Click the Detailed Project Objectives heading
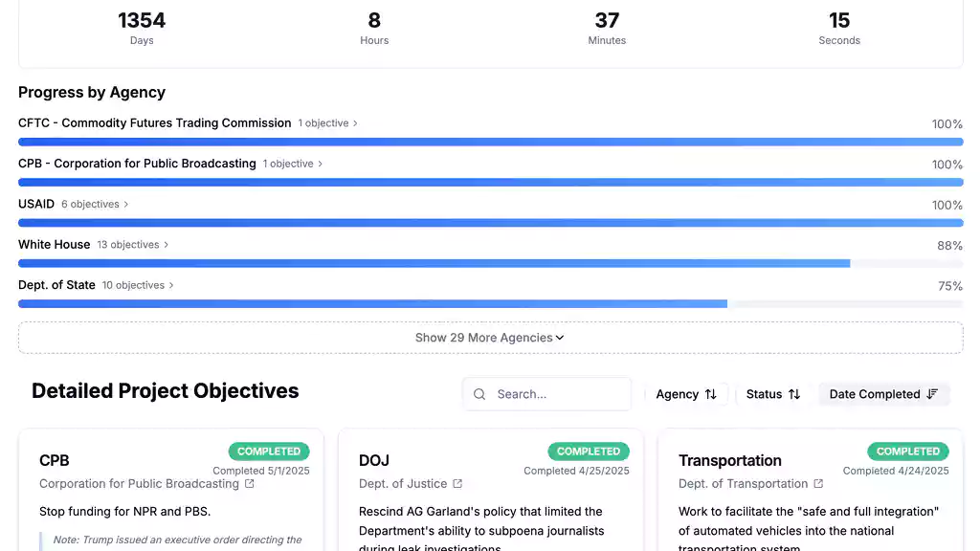Image resolution: width=980 pixels, height=551 pixels. point(165,391)
